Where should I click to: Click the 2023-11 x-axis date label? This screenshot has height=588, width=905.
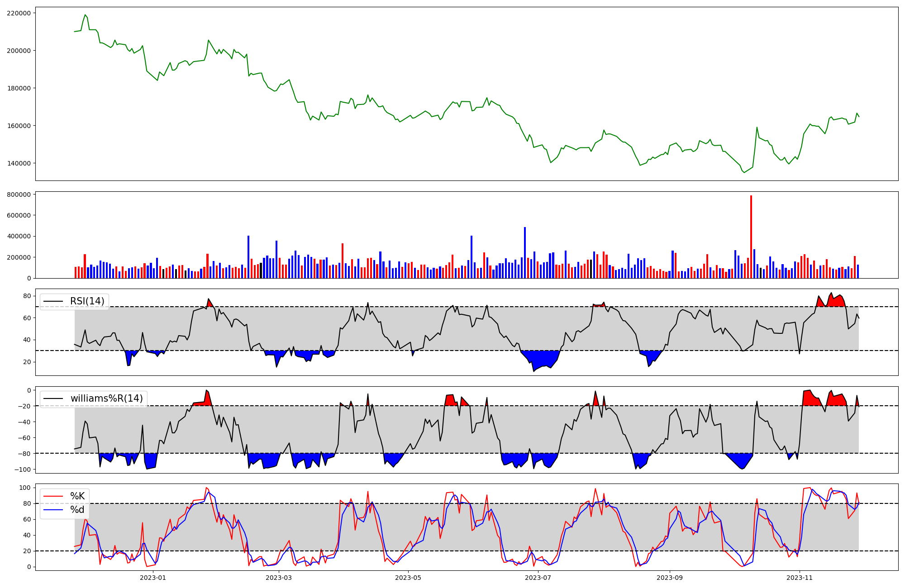800,578
